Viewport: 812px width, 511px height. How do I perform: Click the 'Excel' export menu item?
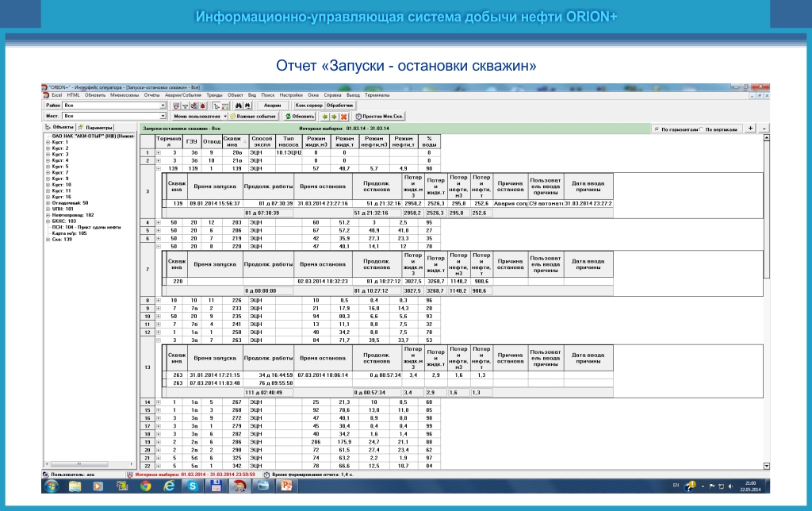coord(56,95)
